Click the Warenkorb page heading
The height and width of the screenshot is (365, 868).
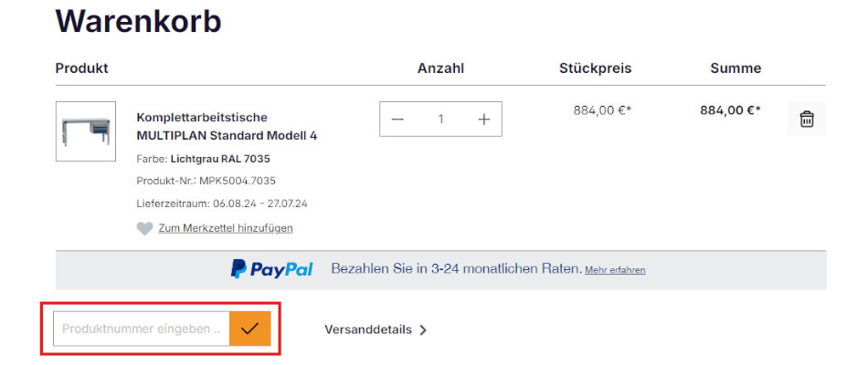(x=138, y=21)
